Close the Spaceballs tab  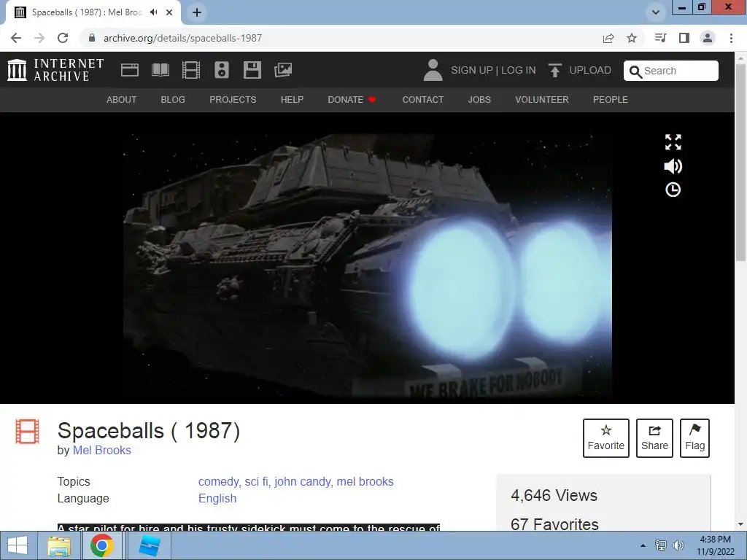tap(169, 12)
